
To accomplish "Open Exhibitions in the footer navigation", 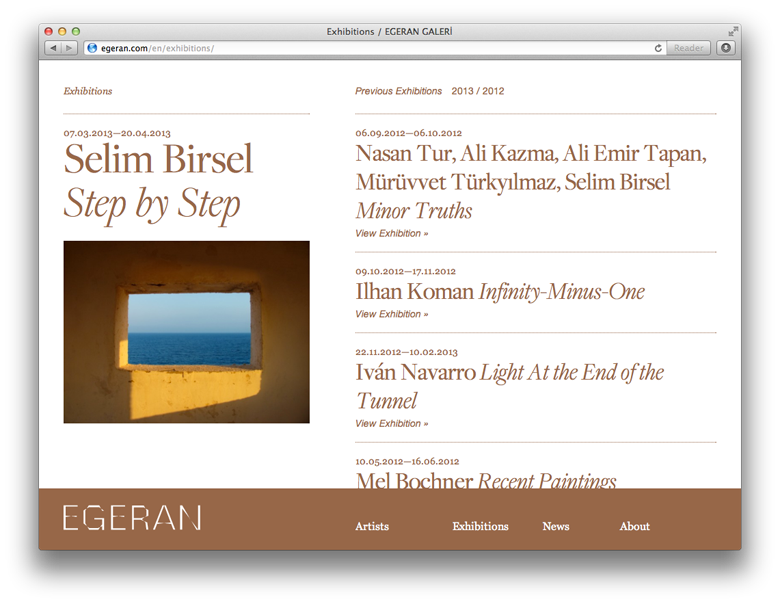I will click(x=480, y=526).
